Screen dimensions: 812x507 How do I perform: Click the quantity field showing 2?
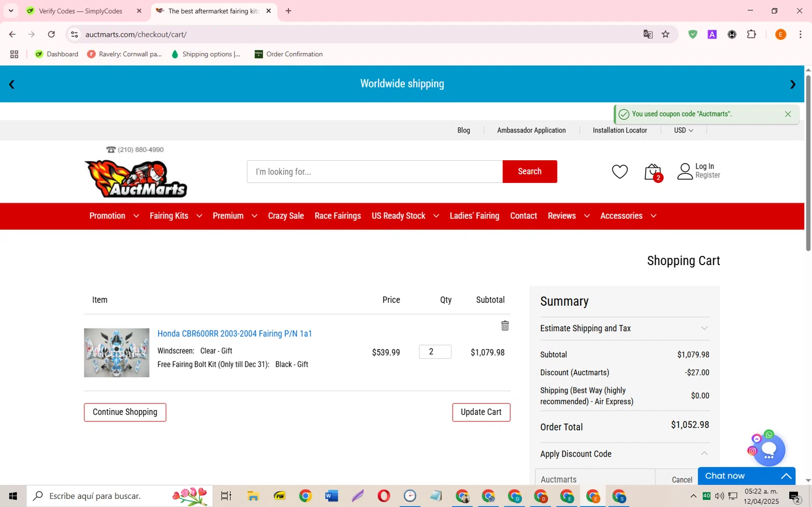pyautogui.click(x=435, y=352)
